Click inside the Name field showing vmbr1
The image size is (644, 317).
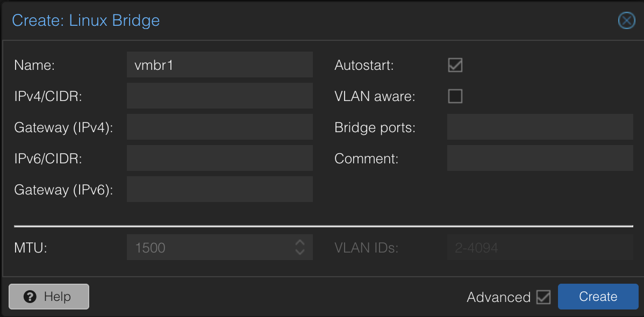(x=219, y=64)
